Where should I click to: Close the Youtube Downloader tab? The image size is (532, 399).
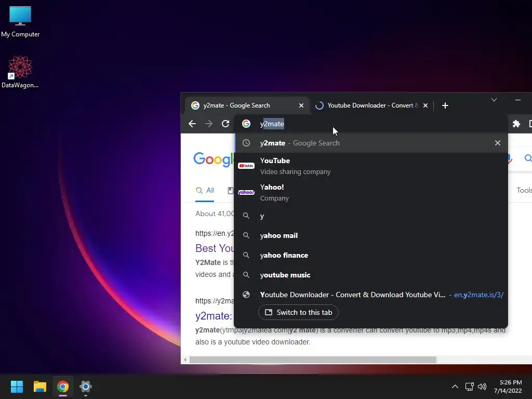click(x=425, y=105)
